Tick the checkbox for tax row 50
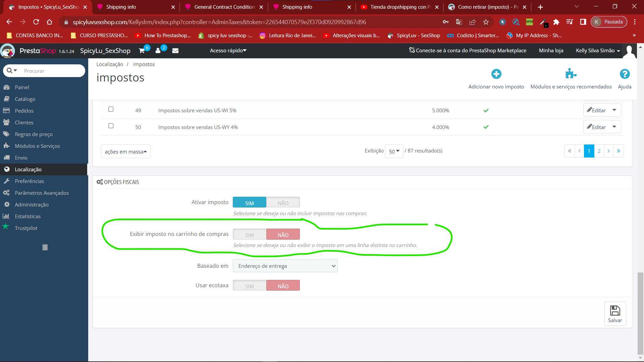The image size is (644, 362). (111, 126)
